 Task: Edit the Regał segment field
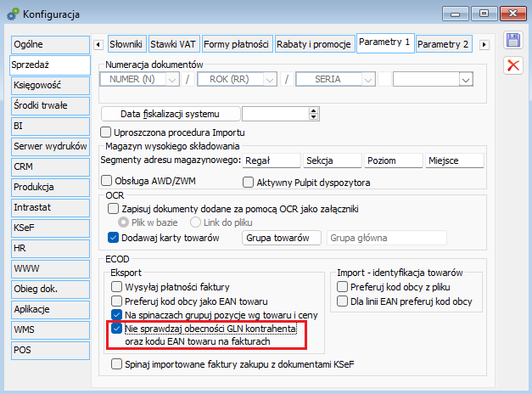pyautogui.click(x=272, y=160)
